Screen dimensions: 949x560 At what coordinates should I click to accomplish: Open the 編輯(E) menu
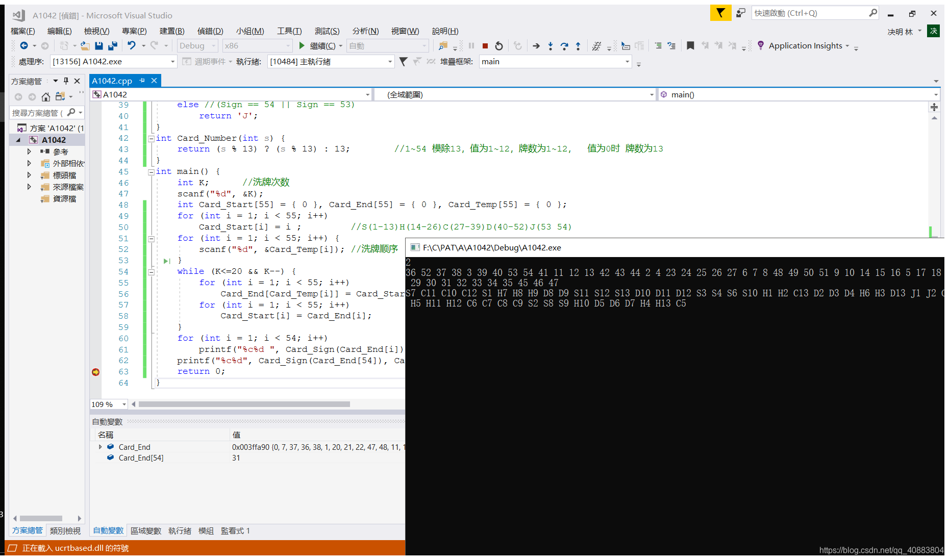(x=59, y=31)
